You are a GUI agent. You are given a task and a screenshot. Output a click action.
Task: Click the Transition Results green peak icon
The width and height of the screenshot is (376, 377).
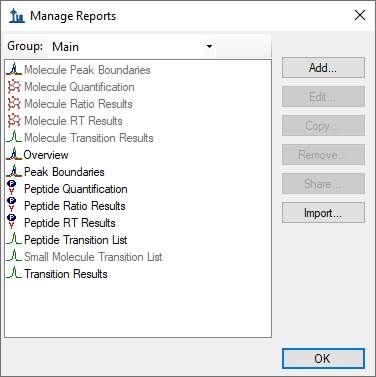coord(14,273)
